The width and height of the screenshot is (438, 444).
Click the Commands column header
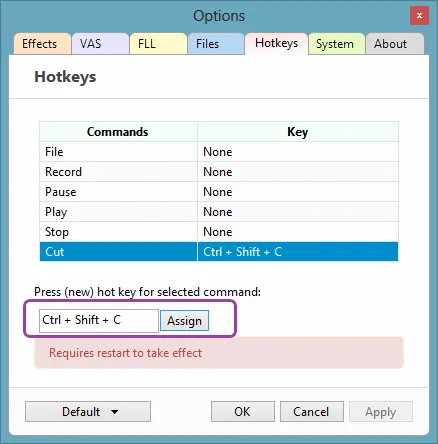point(118,132)
